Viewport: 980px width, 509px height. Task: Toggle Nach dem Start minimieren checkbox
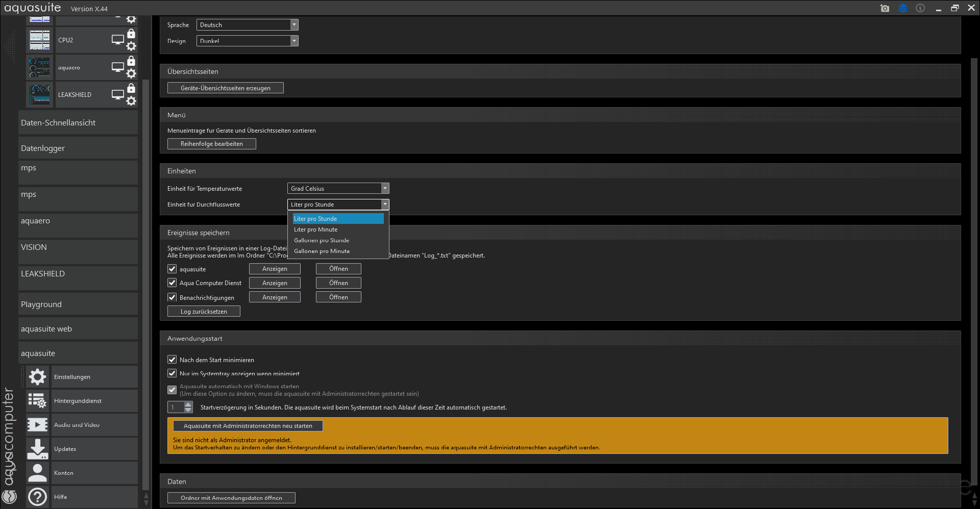(x=172, y=360)
